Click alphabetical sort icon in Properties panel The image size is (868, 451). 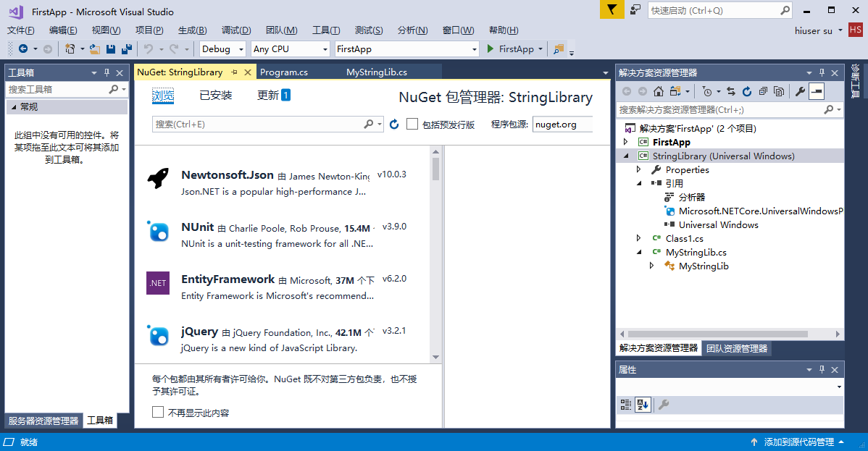(x=643, y=405)
